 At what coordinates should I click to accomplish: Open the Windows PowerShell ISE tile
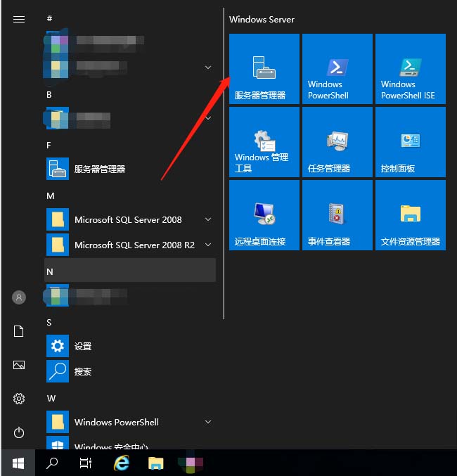[411, 69]
